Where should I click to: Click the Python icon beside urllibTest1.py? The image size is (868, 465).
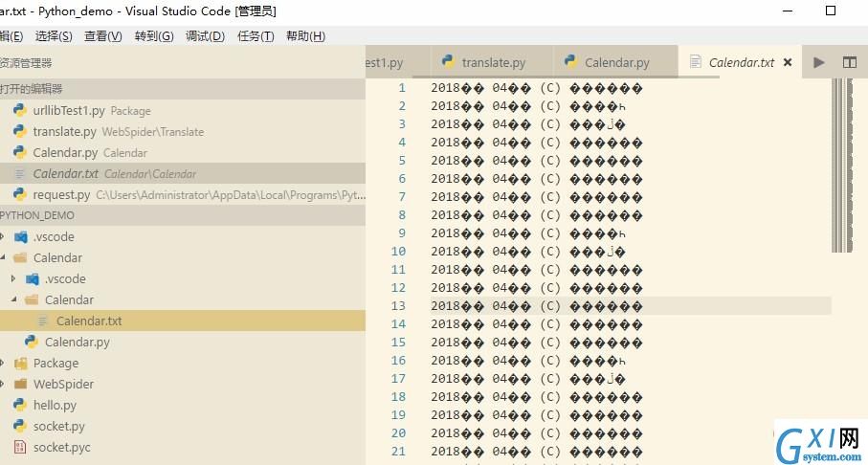[20, 110]
